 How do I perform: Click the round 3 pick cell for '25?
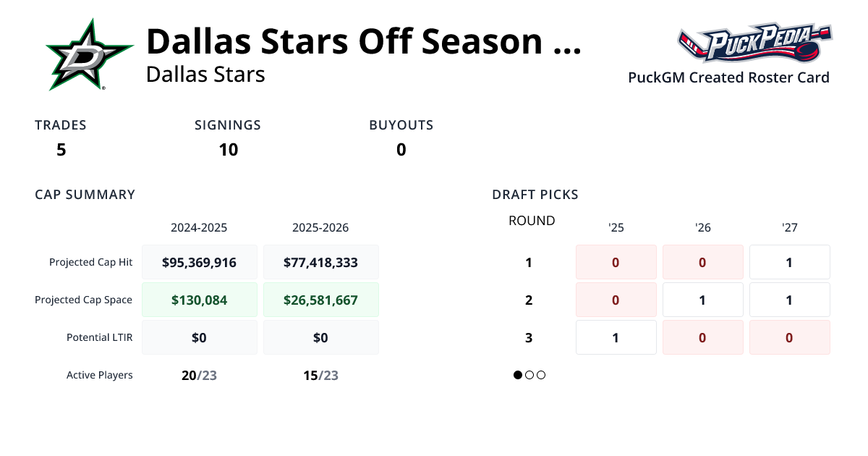616,337
